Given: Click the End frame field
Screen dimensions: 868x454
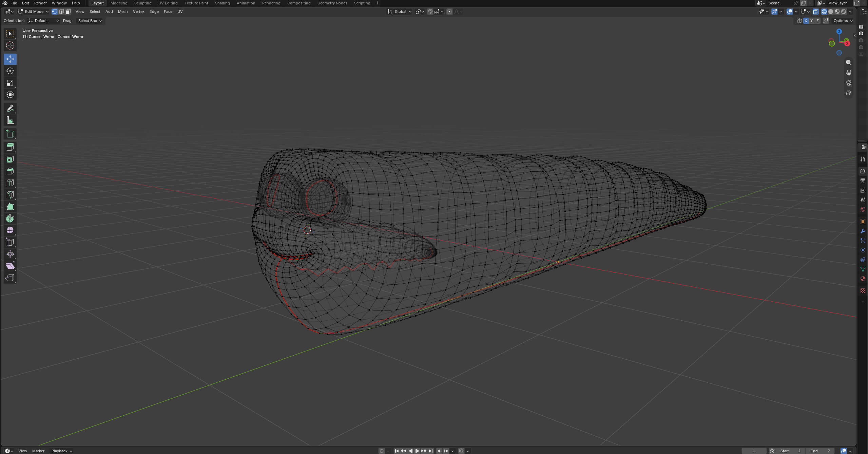Looking at the screenshot, I should click(820, 451).
